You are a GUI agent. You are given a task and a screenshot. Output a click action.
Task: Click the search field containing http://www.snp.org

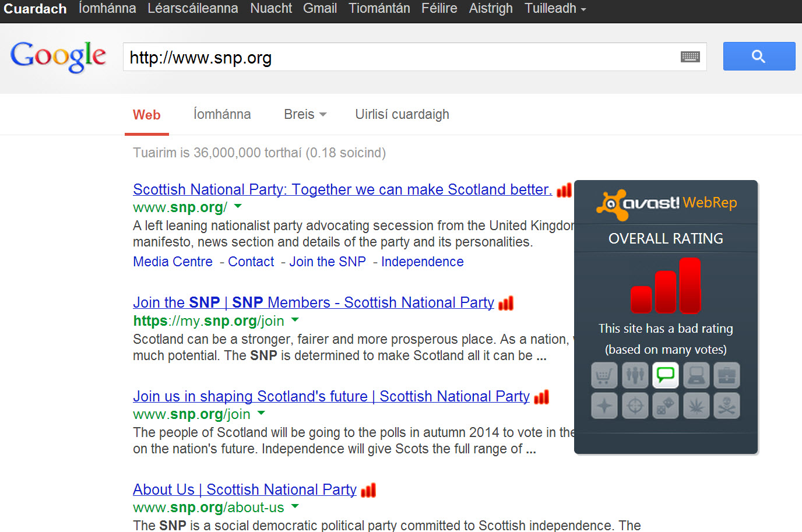pos(396,57)
